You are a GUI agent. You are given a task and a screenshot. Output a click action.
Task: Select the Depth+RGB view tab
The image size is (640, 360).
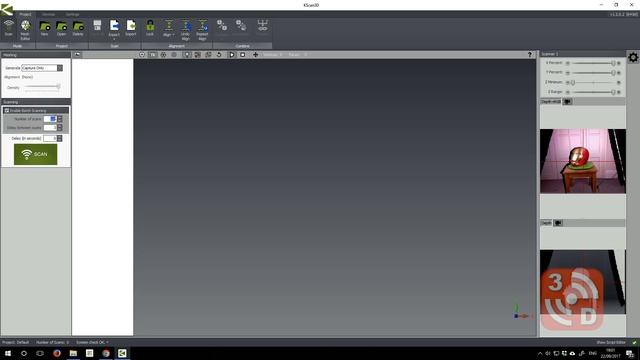tap(551, 102)
